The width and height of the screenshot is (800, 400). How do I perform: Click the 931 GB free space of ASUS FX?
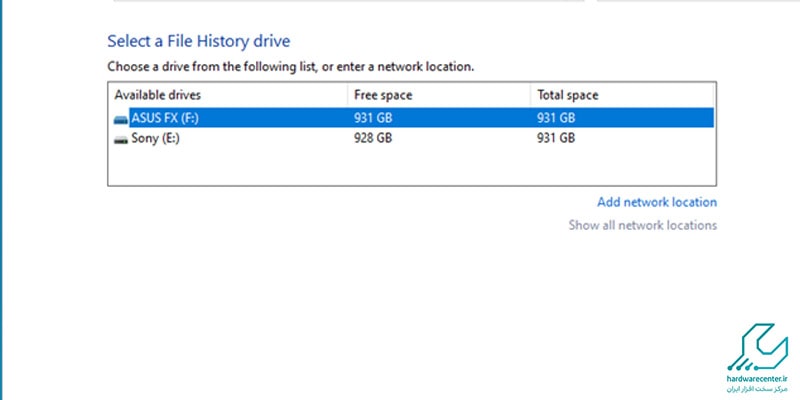pos(373,118)
